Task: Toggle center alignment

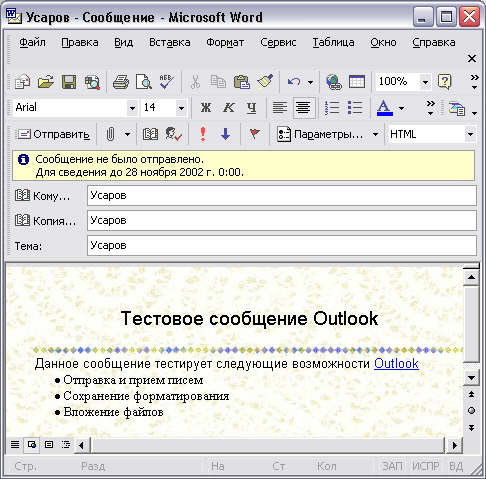Action: 303,108
